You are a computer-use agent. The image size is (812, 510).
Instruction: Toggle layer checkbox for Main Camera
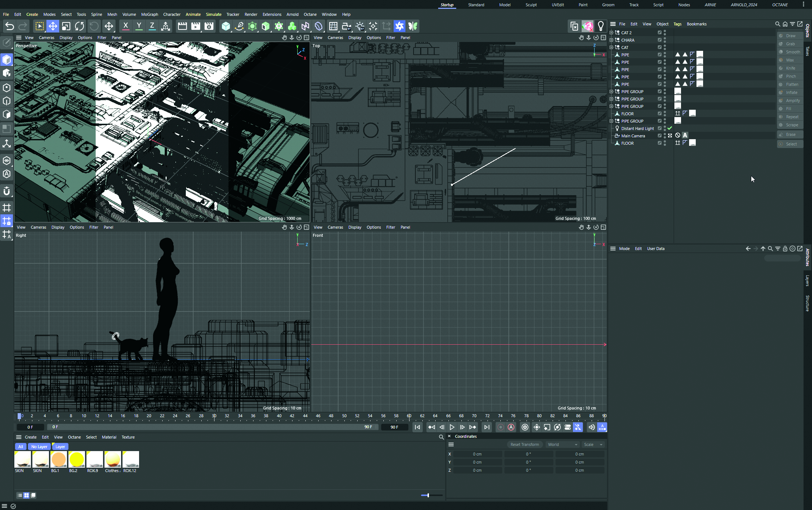coord(660,136)
